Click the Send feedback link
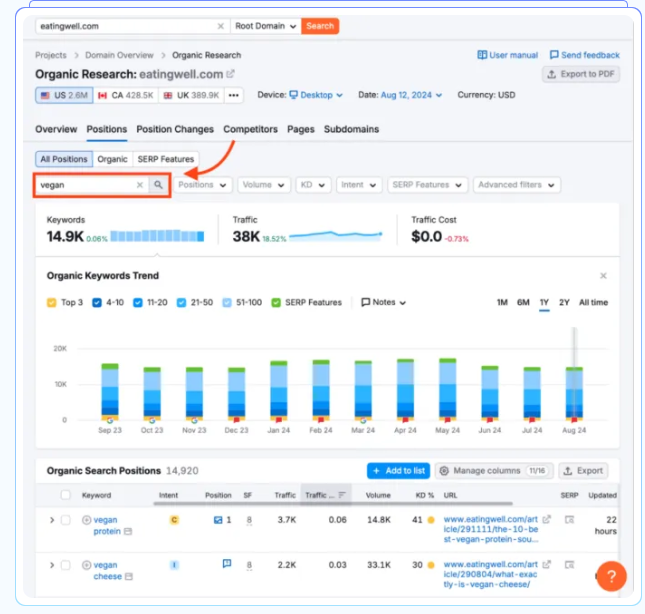This screenshot has height=614, width=645. pyautogui.click(x=585, y=55)
